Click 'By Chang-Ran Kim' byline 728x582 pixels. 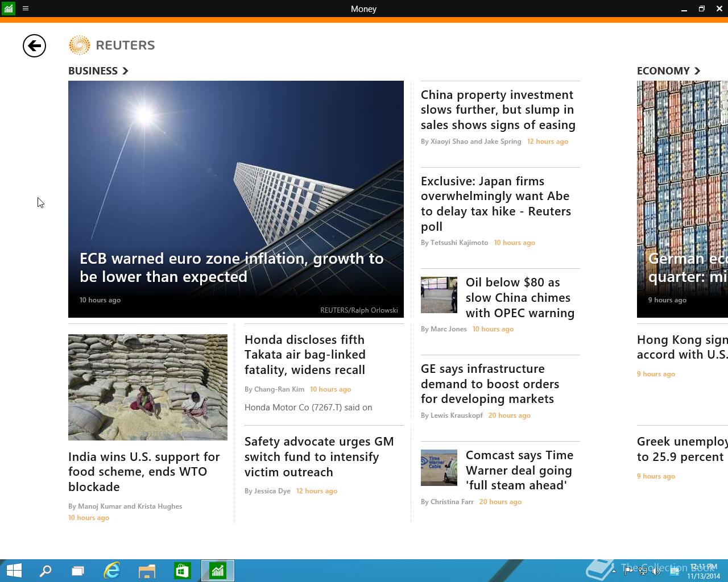[x=274, y=389]
